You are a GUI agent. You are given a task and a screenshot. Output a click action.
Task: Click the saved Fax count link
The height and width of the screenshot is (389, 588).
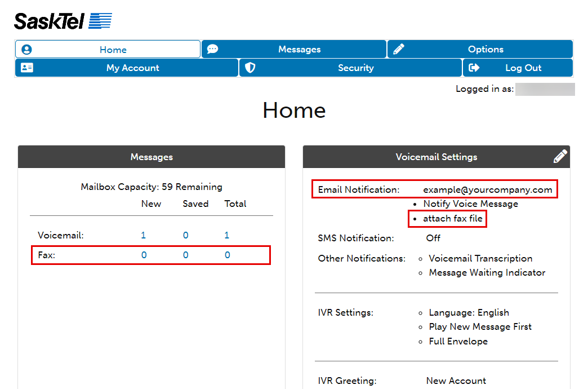coord(185,255)
